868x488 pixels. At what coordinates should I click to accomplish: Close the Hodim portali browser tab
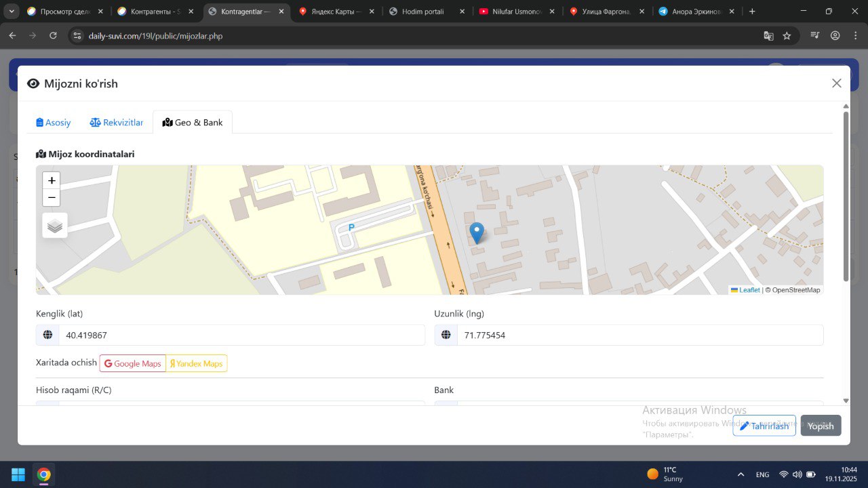tap(462, 12)
